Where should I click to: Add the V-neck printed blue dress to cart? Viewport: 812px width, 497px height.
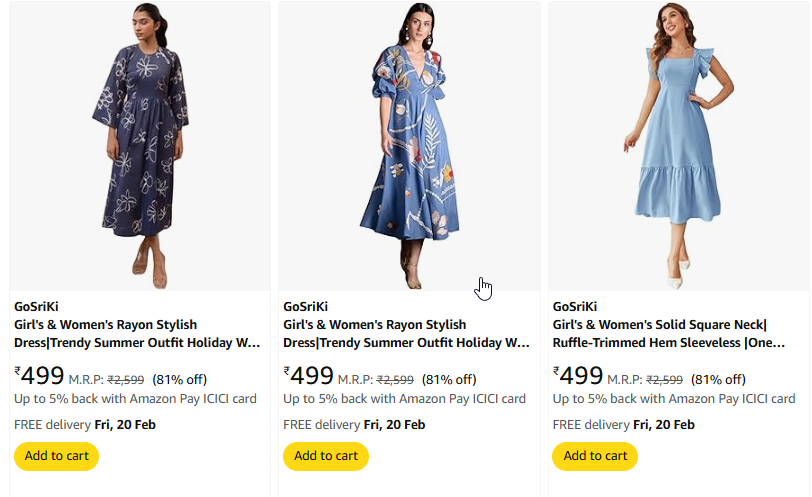(325, 456)
